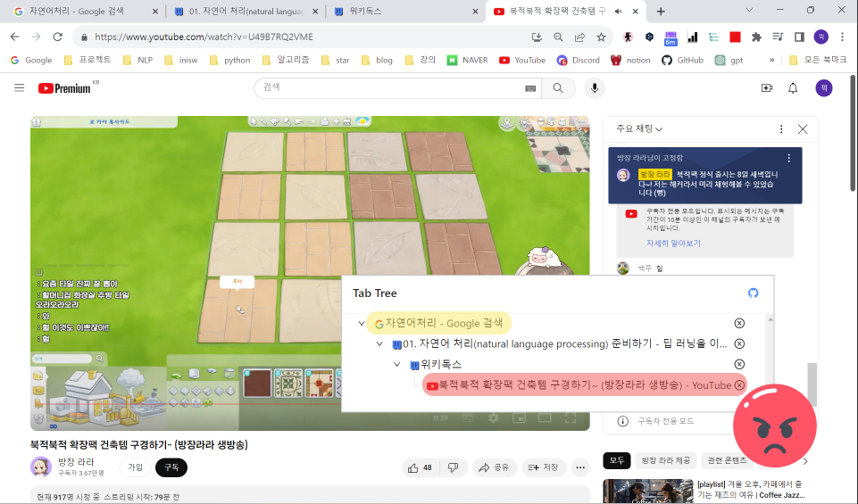The width and height of the screenshot is (858, 504).
Task: Close the 위키독스 tree entry
Action: [x=739, y=364]
